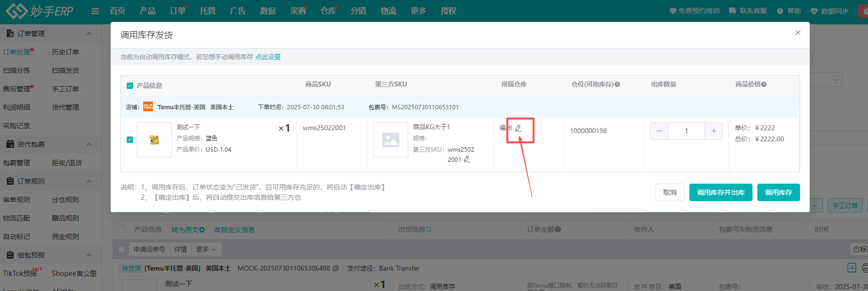Select 售后管理 in sidebar
This screenshot has height=291, width=868.
(x=17, y=89)
